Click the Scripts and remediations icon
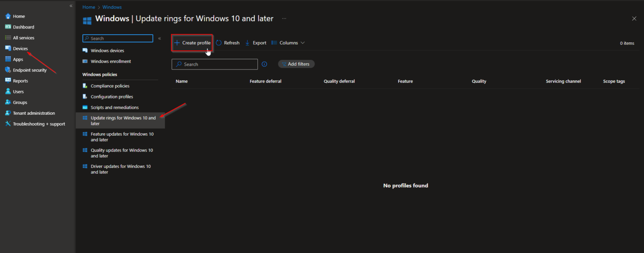This screenshot has height=253, width=644. 85,108
